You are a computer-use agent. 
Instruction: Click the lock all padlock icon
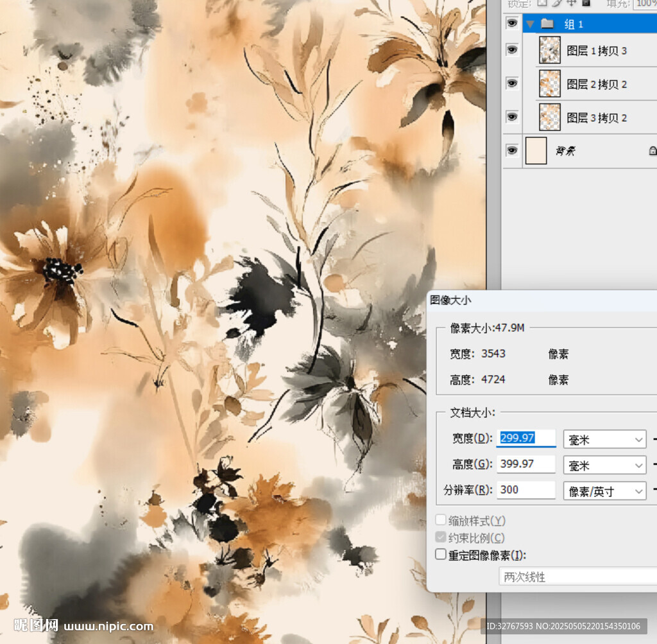pyautogui.click(x=586, y=3)
